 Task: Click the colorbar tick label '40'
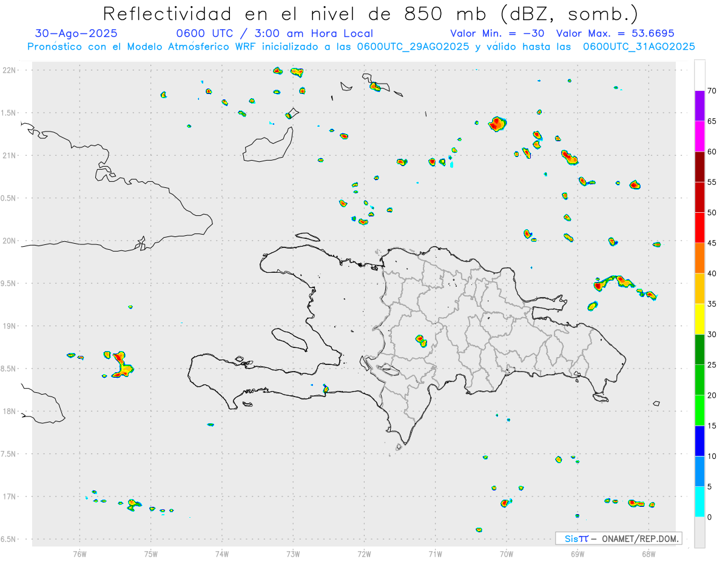click(x=712, y=273)
